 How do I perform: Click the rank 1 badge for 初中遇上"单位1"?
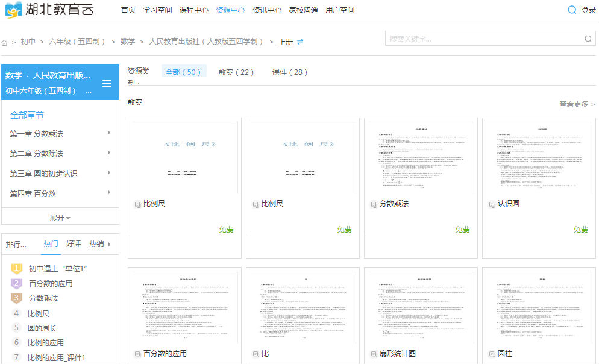[x=17, y=268]
